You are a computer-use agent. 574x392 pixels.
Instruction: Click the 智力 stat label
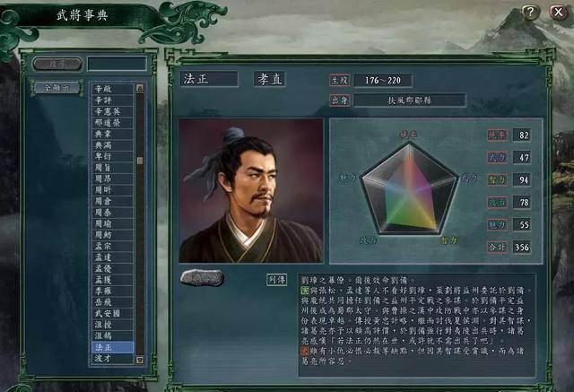click(x=497, y=179)
